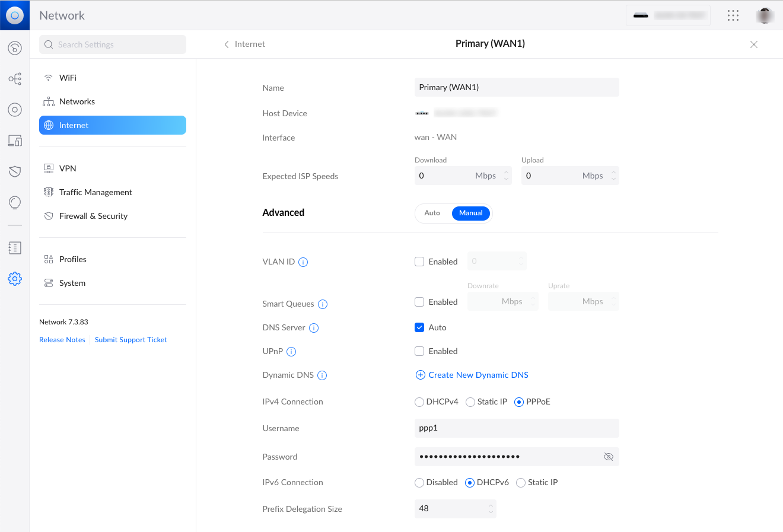Open the Traffic Management section
Image resolution: width=783 pixels, height=532 pixels.
click(x=96, y=192)
